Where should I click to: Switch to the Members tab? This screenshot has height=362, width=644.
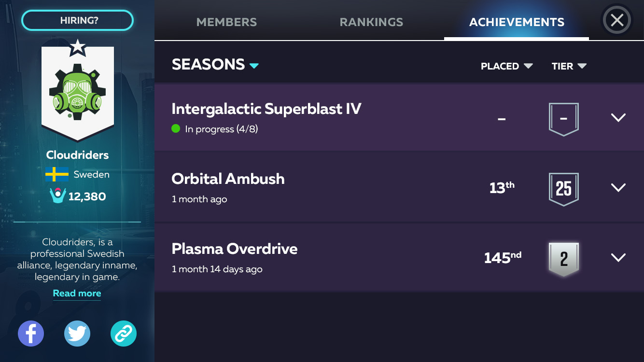pyautogui.click(x=226, y=22)
